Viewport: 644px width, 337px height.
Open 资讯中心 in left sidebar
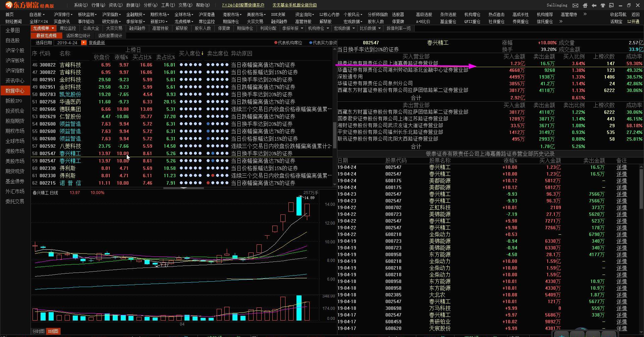pyautogui.click(x=15, y=81)
